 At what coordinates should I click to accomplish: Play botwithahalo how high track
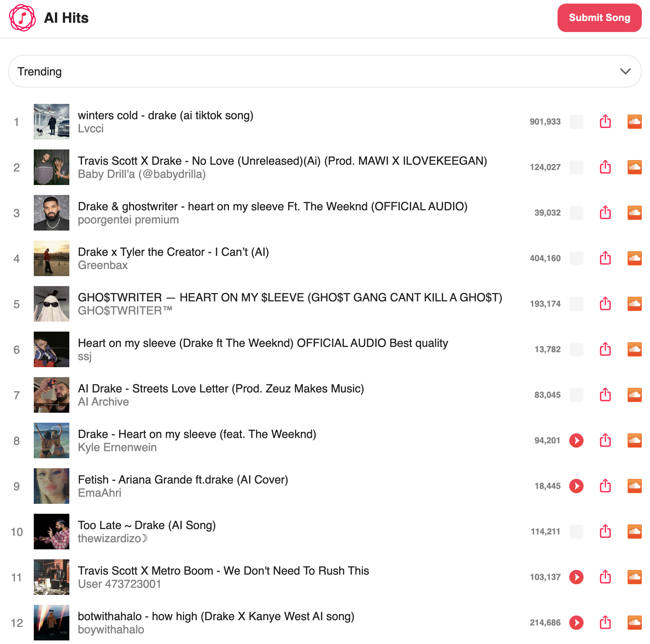[576, 623]
